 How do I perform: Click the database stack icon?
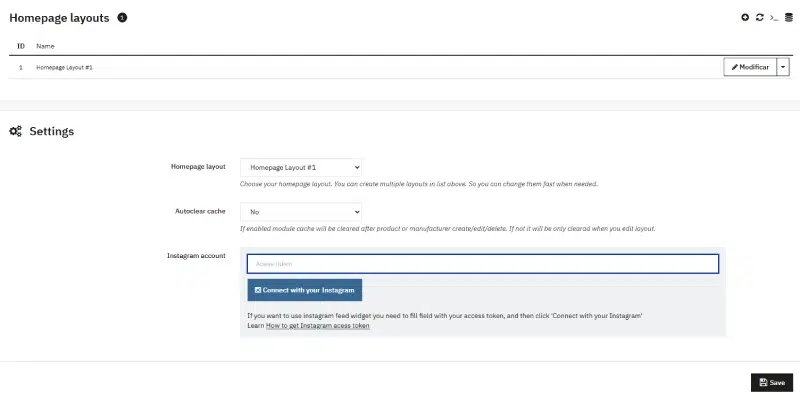tap(787, 18)
